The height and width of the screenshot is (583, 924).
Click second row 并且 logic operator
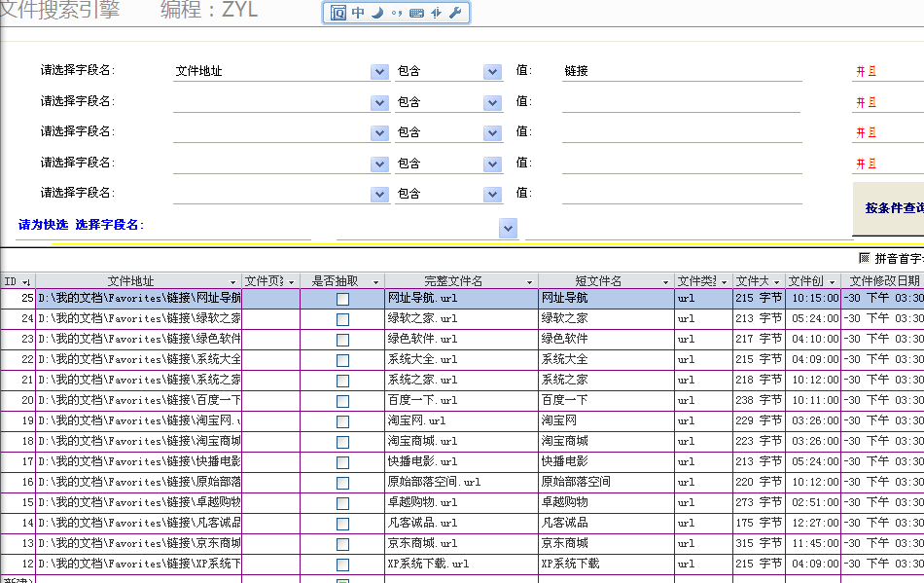tap(867, 102)
